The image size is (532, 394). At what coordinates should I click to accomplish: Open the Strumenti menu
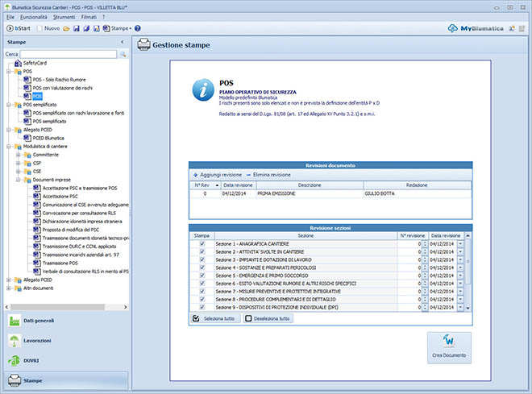(66, 16)
